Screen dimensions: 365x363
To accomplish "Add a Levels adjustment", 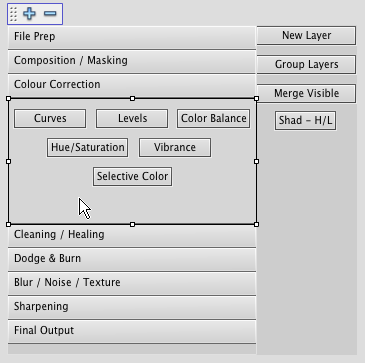I will (132, 119).
